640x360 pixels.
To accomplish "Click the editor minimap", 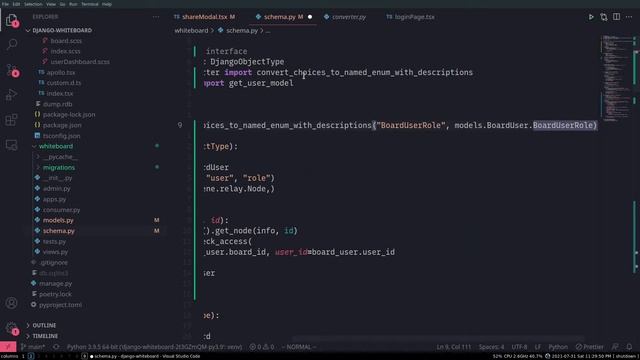I will pyautogui.click(x=618, y=78).
